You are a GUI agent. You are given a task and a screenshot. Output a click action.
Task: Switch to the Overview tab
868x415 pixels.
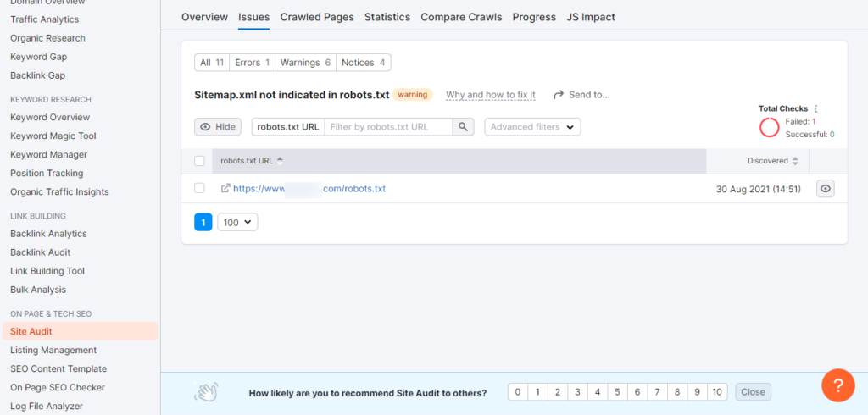click(204, 17)
